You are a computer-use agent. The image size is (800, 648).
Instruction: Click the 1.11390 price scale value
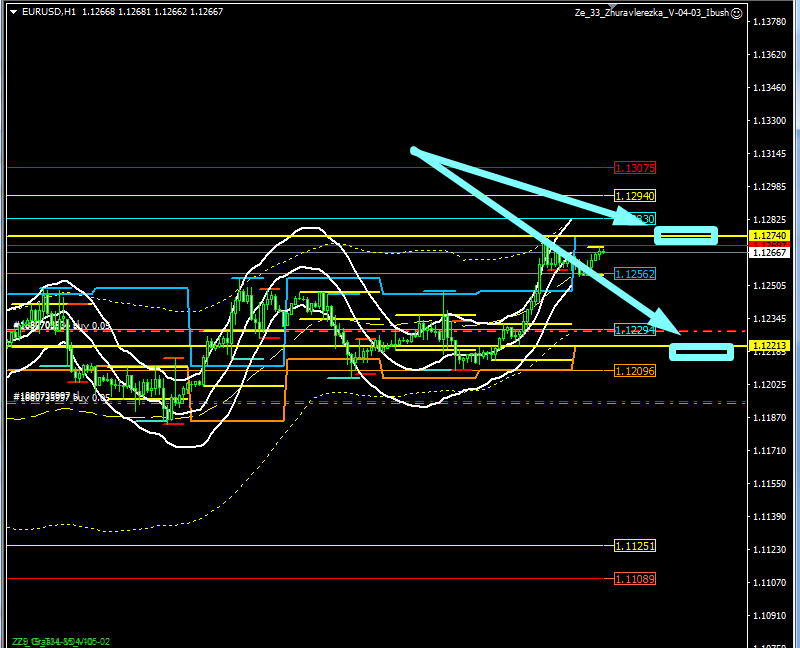pos(769,517)
